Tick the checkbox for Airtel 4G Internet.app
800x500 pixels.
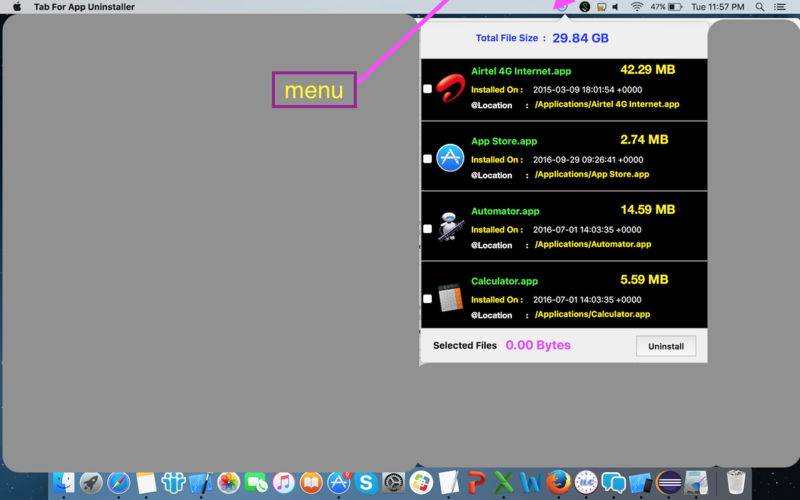pyautogui.click(x=428, y=89)
